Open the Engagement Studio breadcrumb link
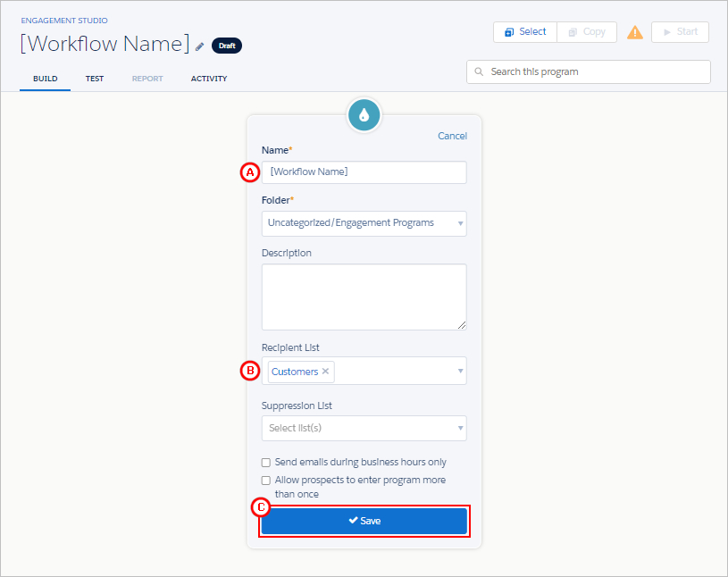 pyautogui.click(x=64, y=21)
